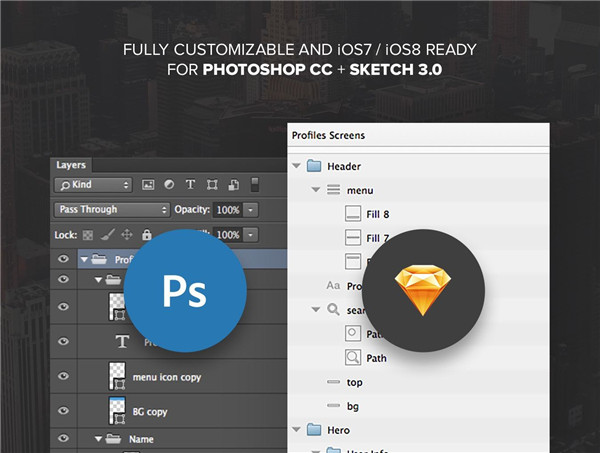The image size is (600, 453).
Task: Select the bg layer in Sketch
Action: (x=353, y=407)
